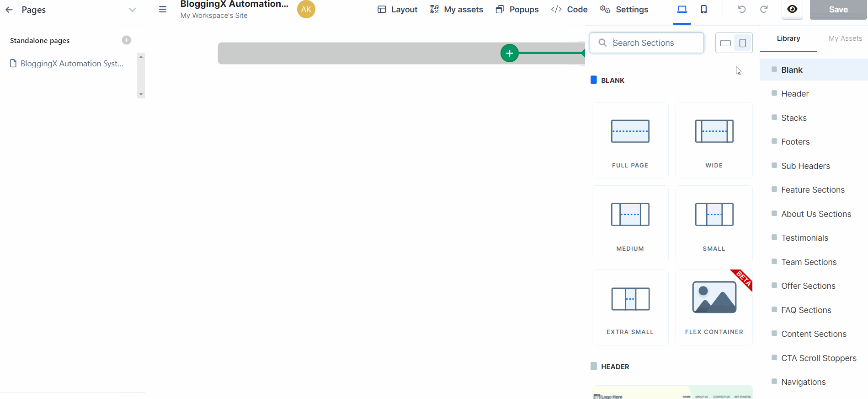The width and height of the screenshot is (868, 399).
Task: Open the Popups menu
Action: (517, 10)
